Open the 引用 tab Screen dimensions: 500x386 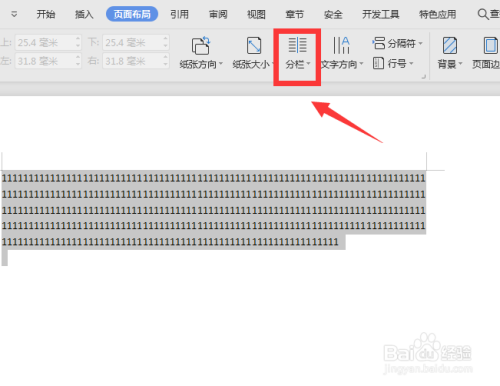click(x=179, y=14)
